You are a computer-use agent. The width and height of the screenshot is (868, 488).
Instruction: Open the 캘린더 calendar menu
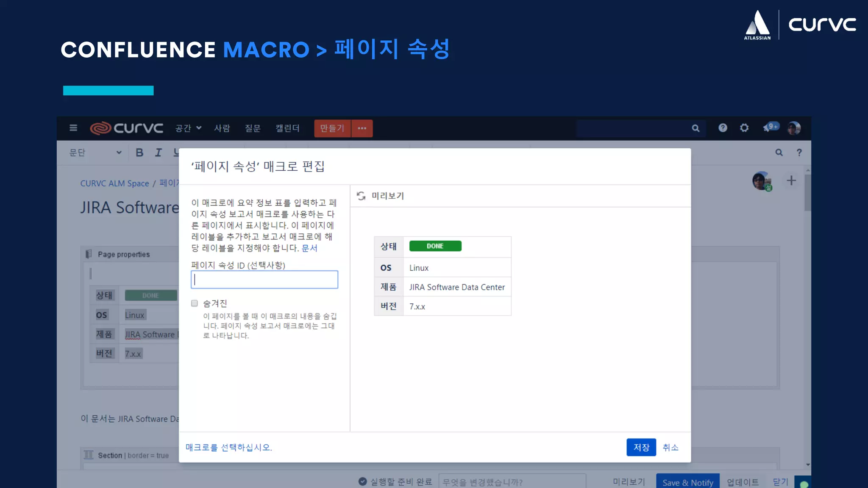(288, 128)
